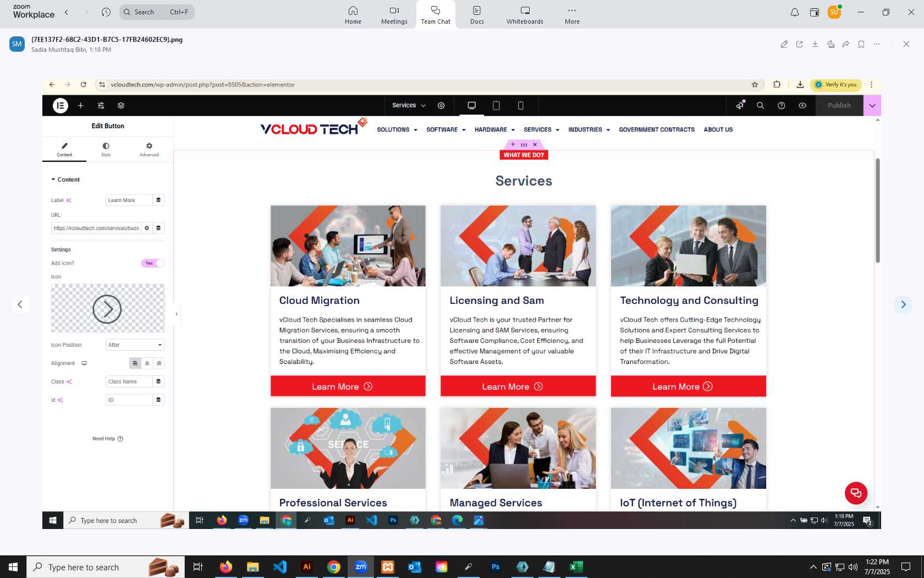Select the mobile responsive view icon

click(x=521, y=105)
